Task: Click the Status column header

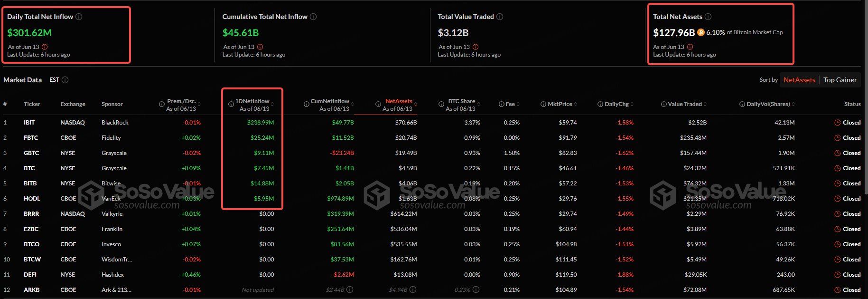Action: pos(852,104)
